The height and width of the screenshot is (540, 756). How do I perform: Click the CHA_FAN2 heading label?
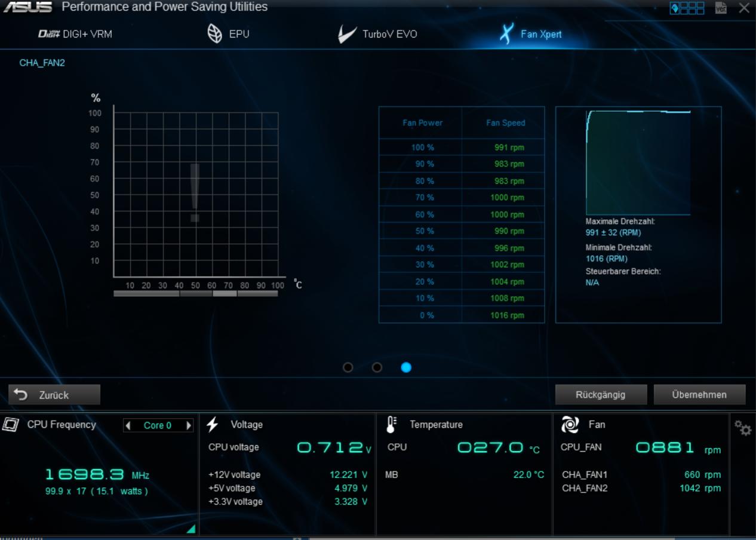coord(42,63)
